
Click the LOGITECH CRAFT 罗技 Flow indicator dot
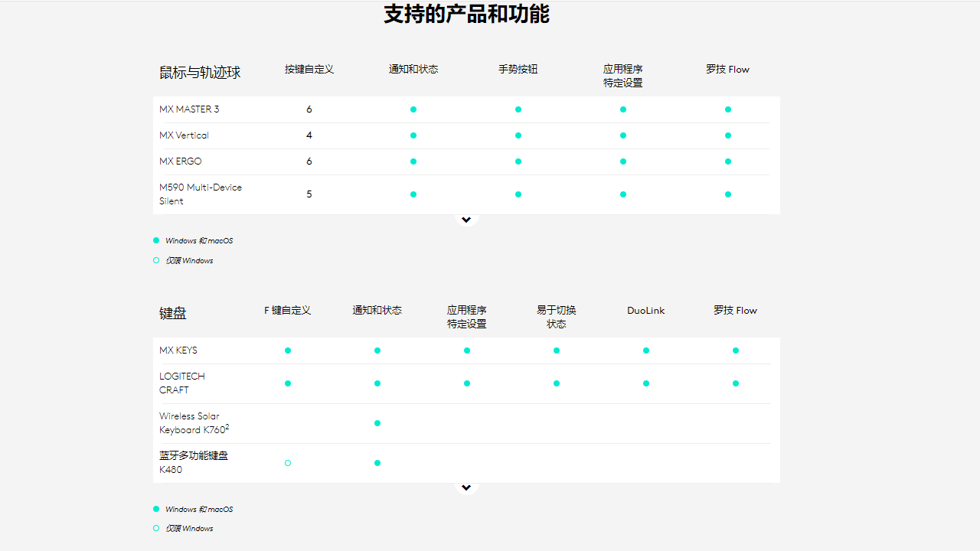[x=735, y=383]
